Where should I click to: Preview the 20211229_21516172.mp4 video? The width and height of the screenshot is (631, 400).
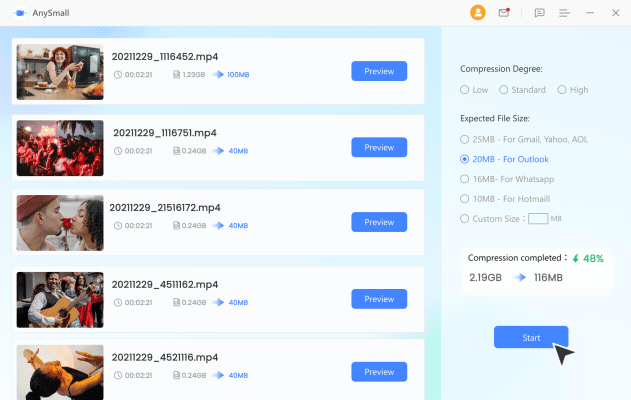click(x=379, y=222)
